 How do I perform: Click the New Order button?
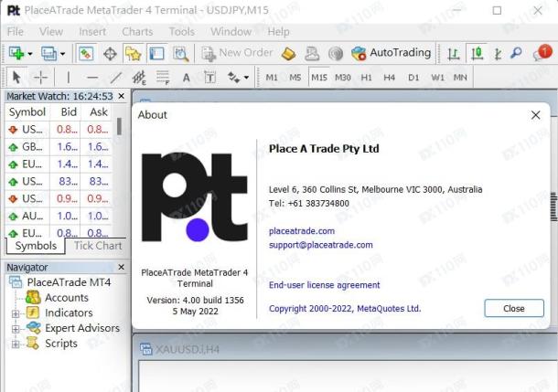(x=237, y=53)
